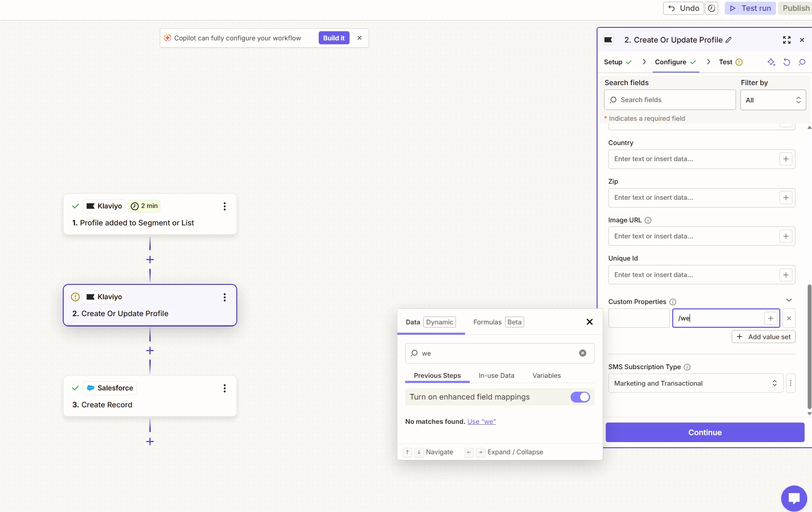Screen dimensions: 812x512
Task: Select the In-use Data tab
Action: [496, 376]
